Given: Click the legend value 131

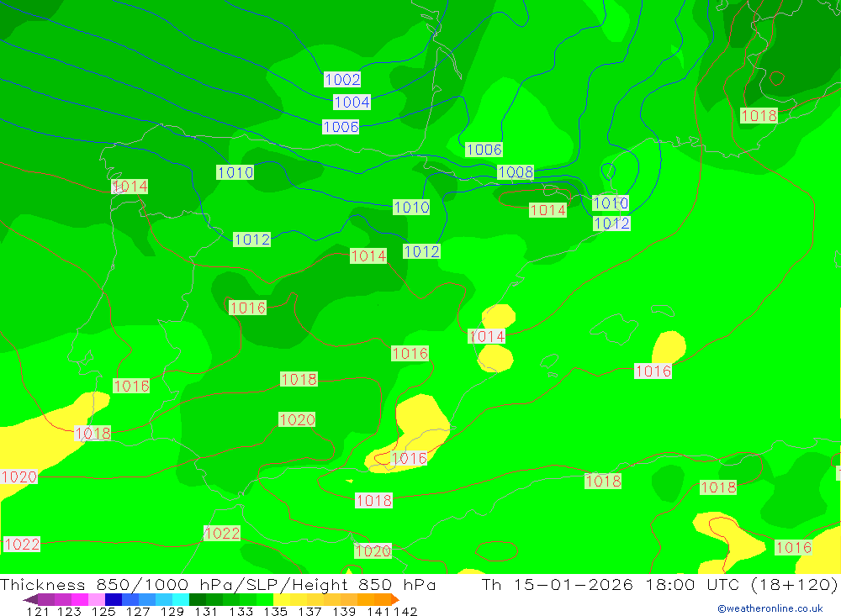Looking at the screenshot, I should [207, 612].
